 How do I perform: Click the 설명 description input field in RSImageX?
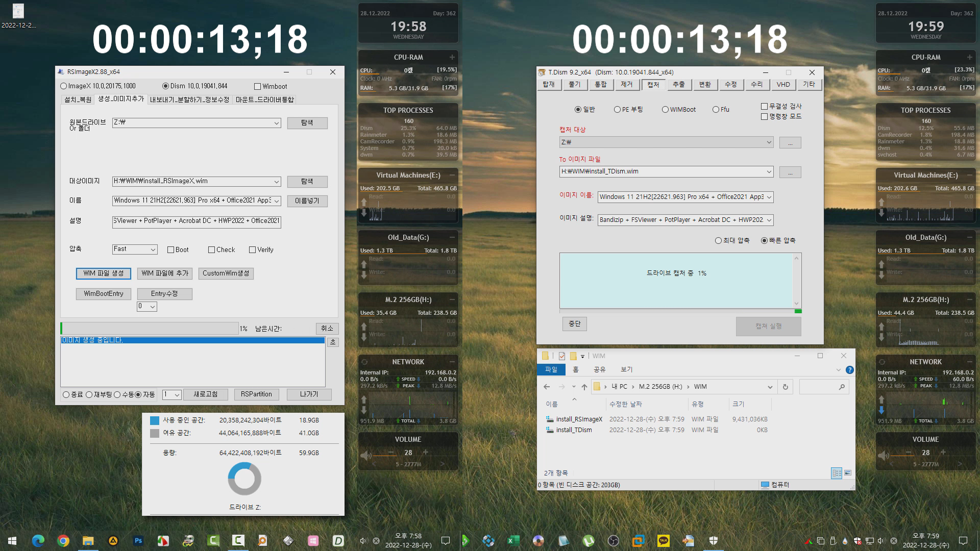[197, 221]
